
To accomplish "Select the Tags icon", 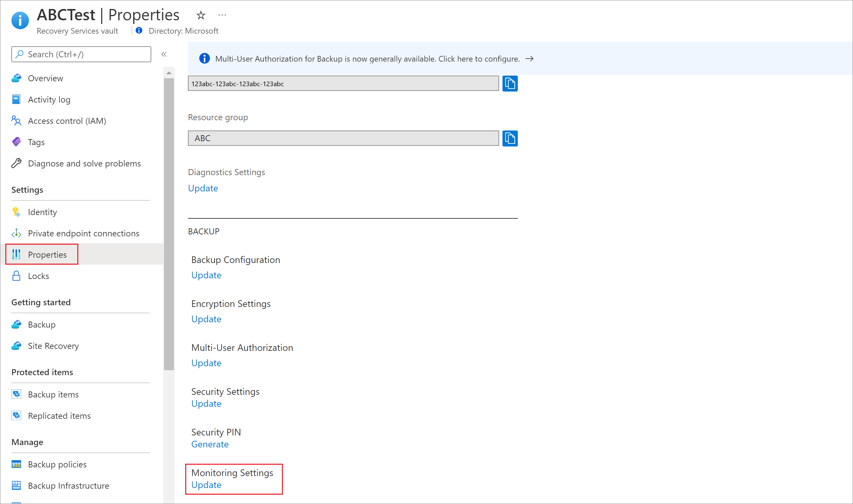I will point(16,141).
